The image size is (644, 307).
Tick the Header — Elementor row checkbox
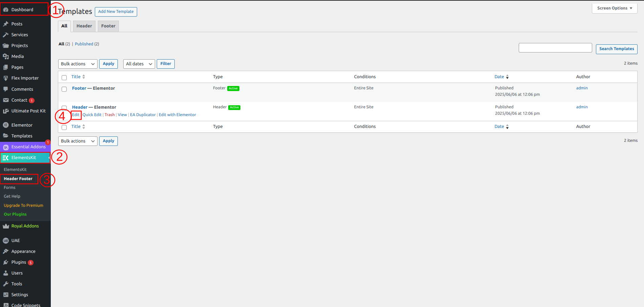pos(64,108)
